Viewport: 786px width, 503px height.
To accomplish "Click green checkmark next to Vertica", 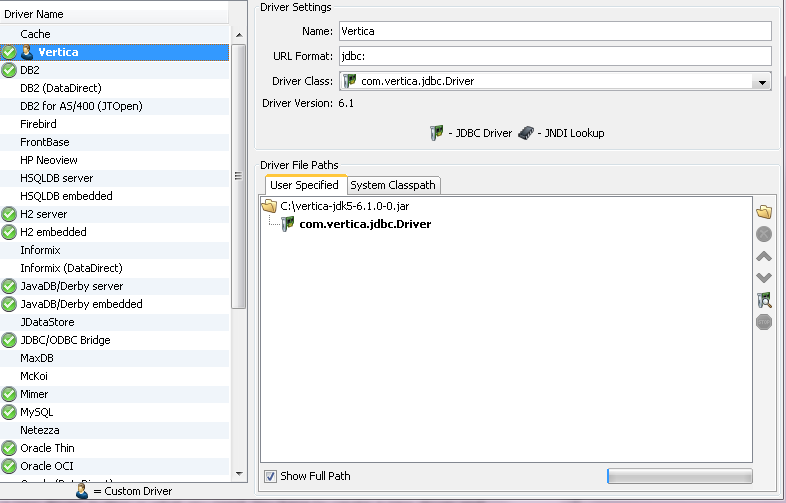I will (x=9, y=52).
